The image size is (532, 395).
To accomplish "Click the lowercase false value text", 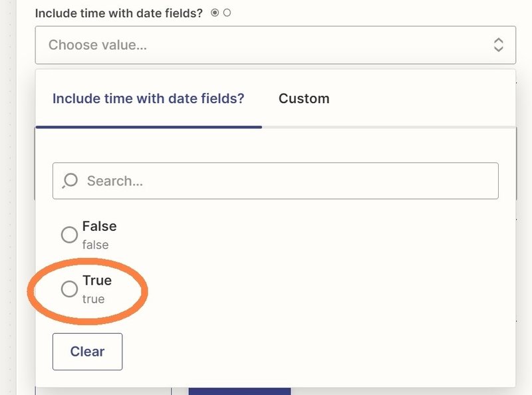I will pos(95,245).
